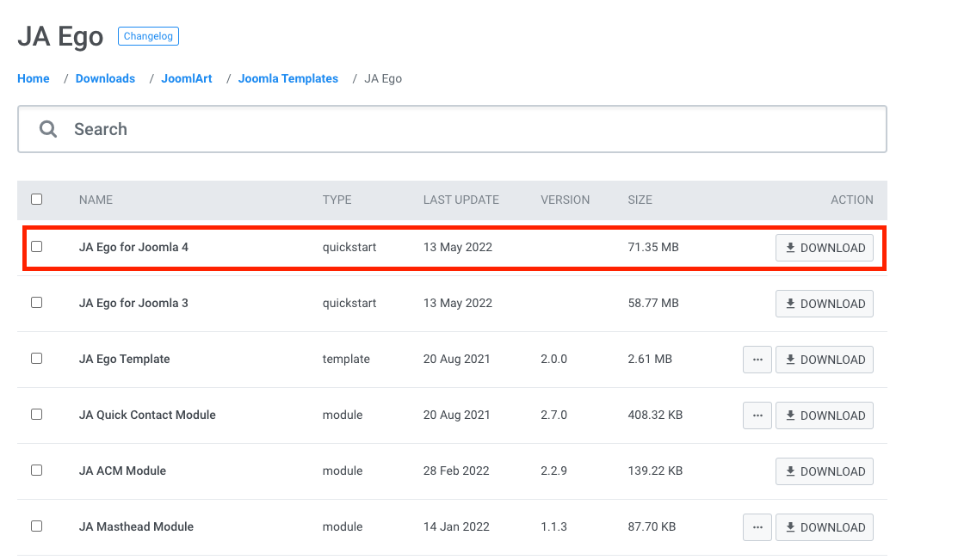Expand ellipsis menu for JA Quick Contact Module
This screenshot has width=958, height=560.
[757, 415]
